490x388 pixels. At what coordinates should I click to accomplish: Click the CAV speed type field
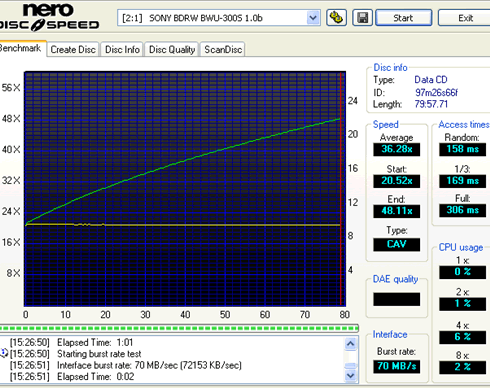[396, 244]
